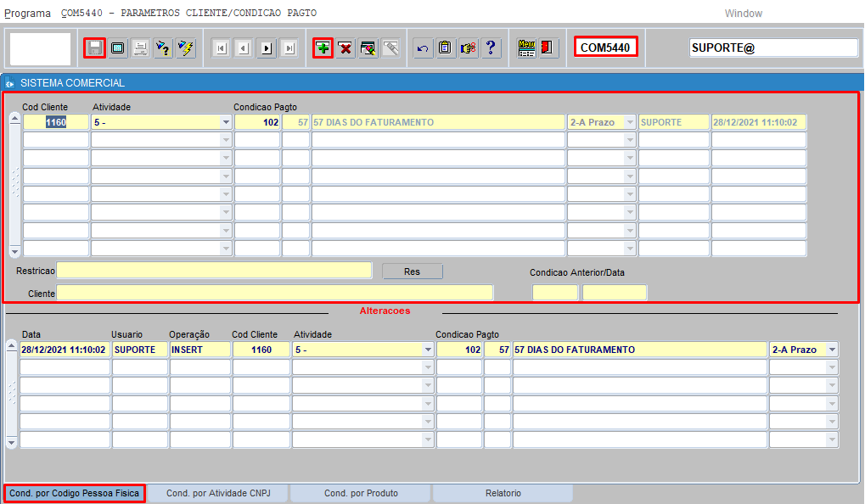This screenshot has height=504, width=865.
Task: Click the blank white box in toolbar
Action: click(x=40, y=48)
